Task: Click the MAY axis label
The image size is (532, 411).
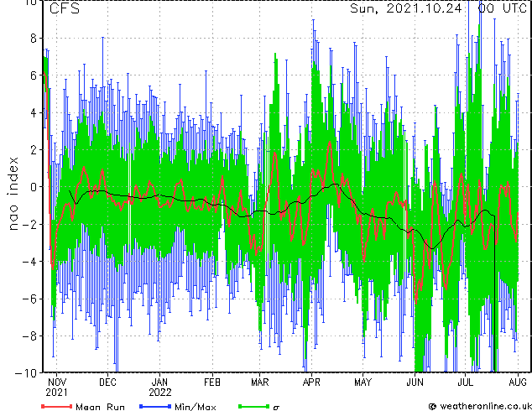Action: (362, 382)
